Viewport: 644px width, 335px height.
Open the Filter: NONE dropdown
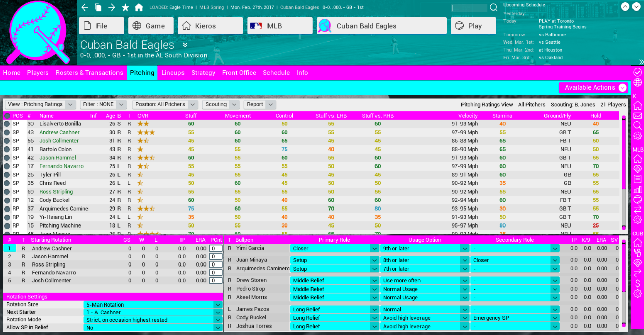point(103,104)
